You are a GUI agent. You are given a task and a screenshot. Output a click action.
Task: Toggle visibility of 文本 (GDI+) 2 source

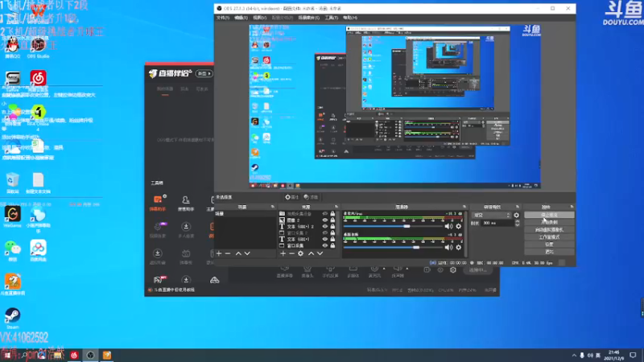(325, 227)
